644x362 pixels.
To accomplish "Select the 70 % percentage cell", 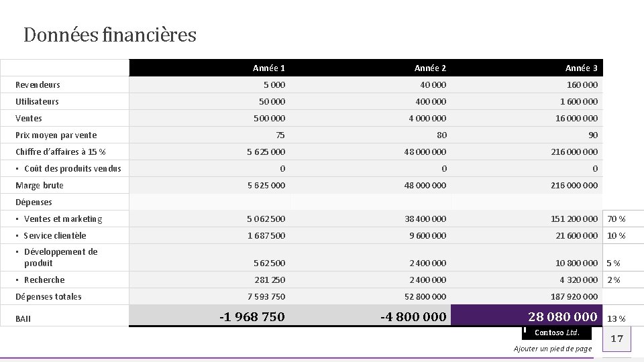I will pos(616,219).
